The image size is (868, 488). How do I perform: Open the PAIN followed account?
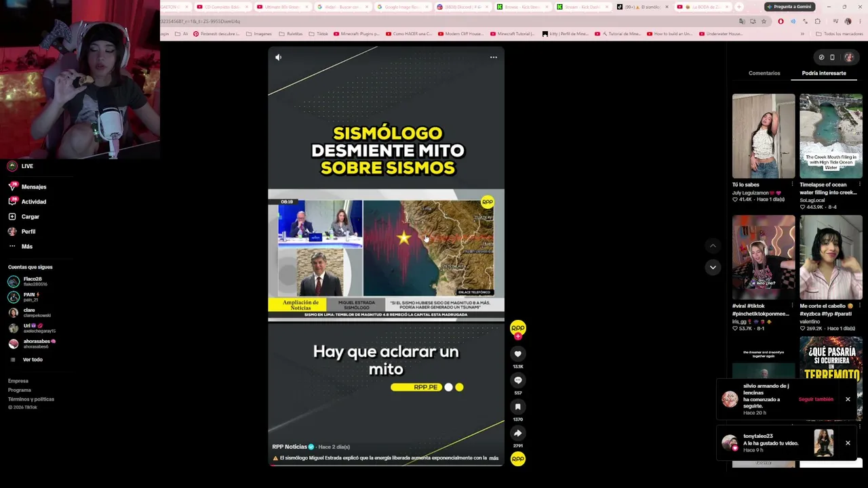point(24,297)
